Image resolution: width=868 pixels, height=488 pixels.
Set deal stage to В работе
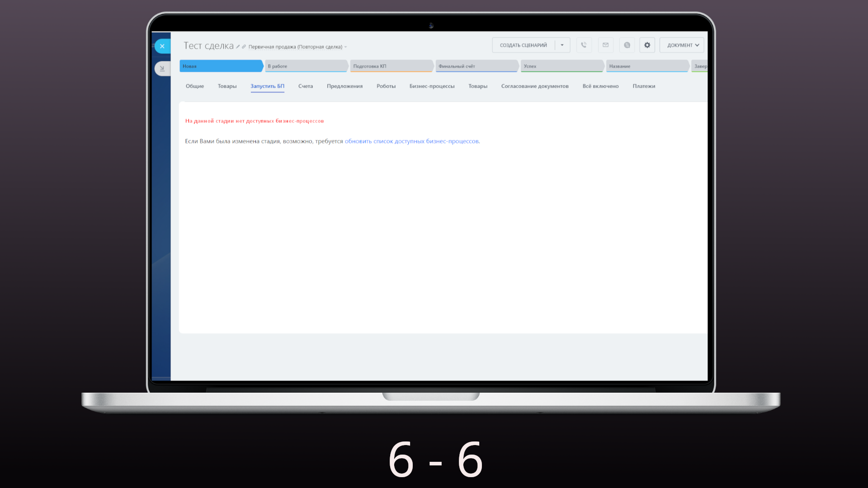click(x=306, y=66)
